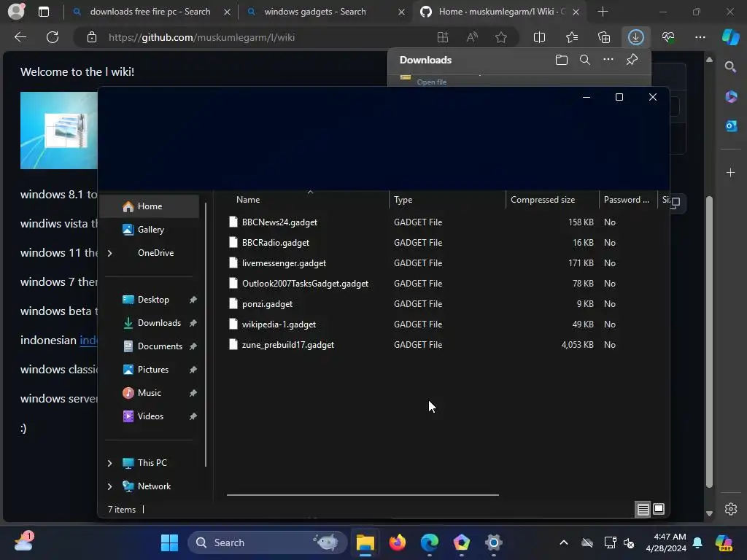This screenshot has height=560, width=747.
Task: Pin the Downloads panel
Action: pyautogui.click(x=632, y=60)
